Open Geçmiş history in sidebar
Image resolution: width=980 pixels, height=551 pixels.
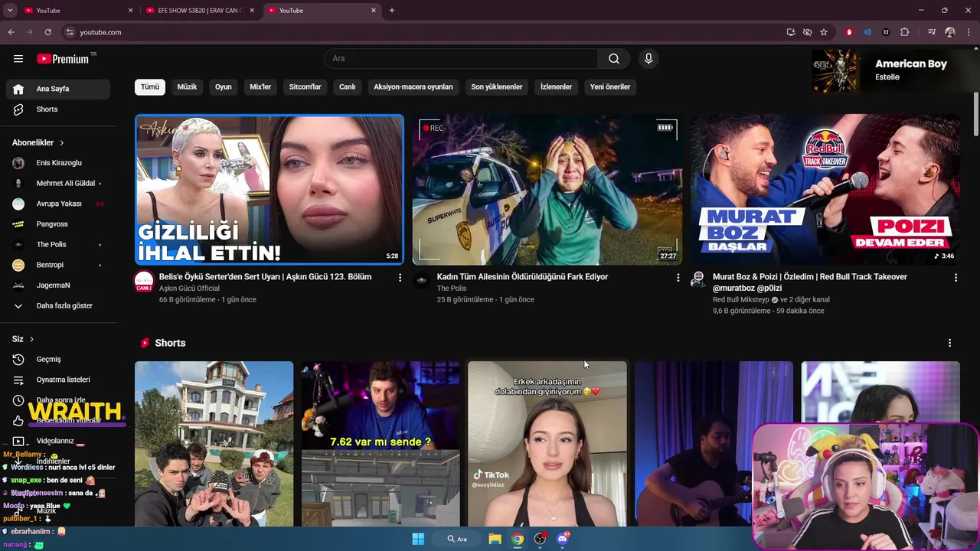(x=58, y=360)
